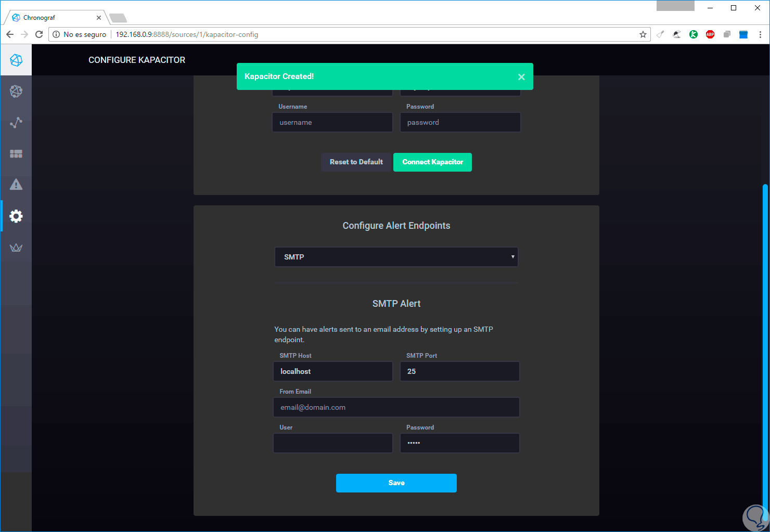Expand the SMTP alert endpoint dropdown
Viewport: 770px width, 532px height.
click(x=396, y=257)
